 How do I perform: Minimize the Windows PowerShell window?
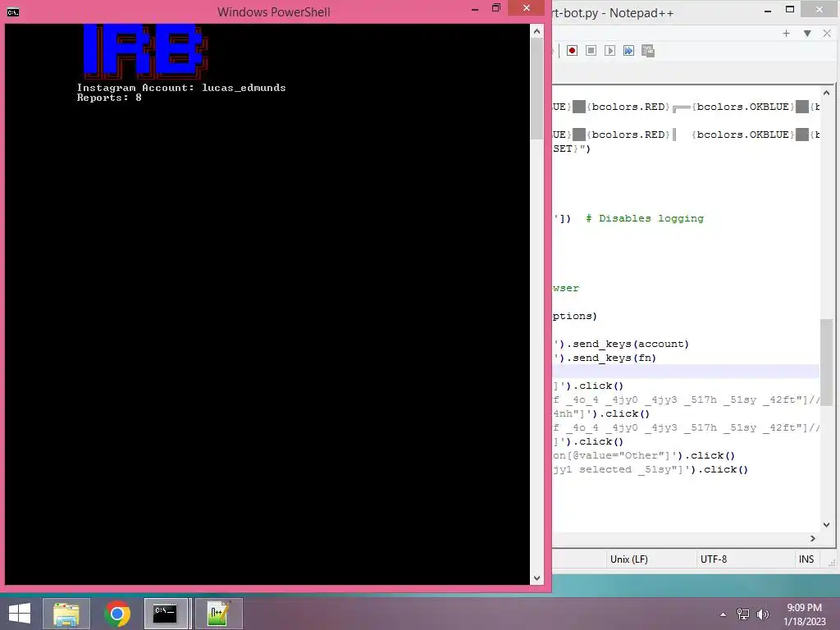coord(475,9)
